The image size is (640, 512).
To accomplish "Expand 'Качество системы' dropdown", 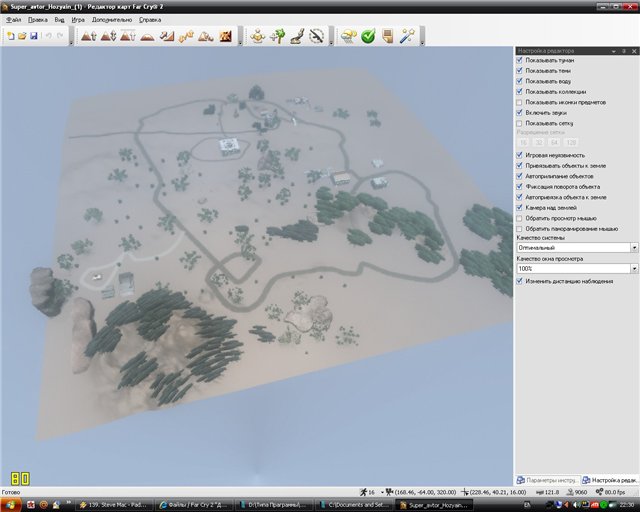I will (x=634, y=247).
